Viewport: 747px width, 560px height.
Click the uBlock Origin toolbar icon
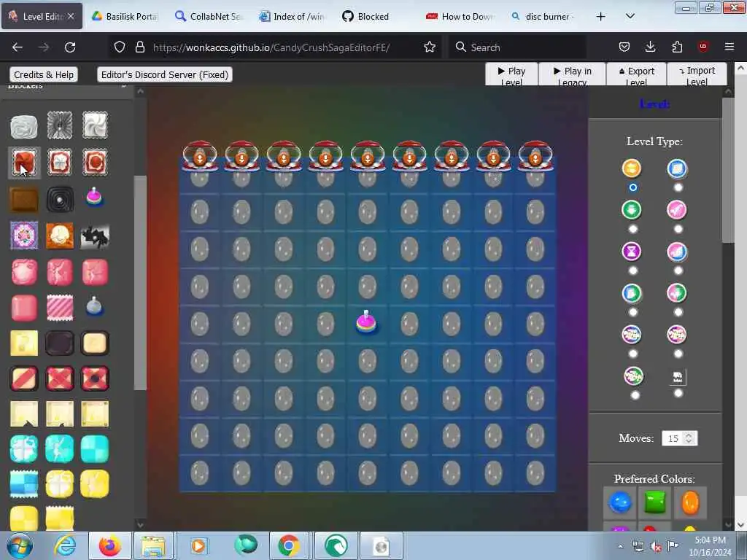703,47
